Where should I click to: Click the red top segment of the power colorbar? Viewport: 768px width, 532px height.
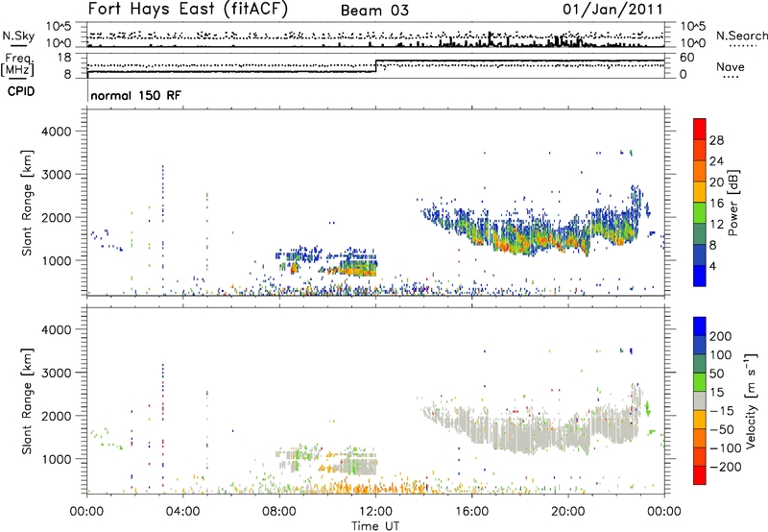point(700,129)
